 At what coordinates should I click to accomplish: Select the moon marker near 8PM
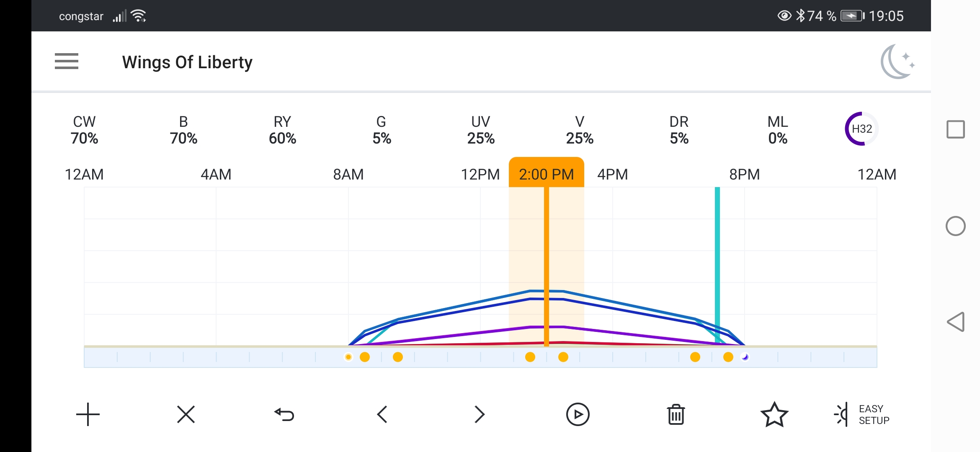pos(745,357)
